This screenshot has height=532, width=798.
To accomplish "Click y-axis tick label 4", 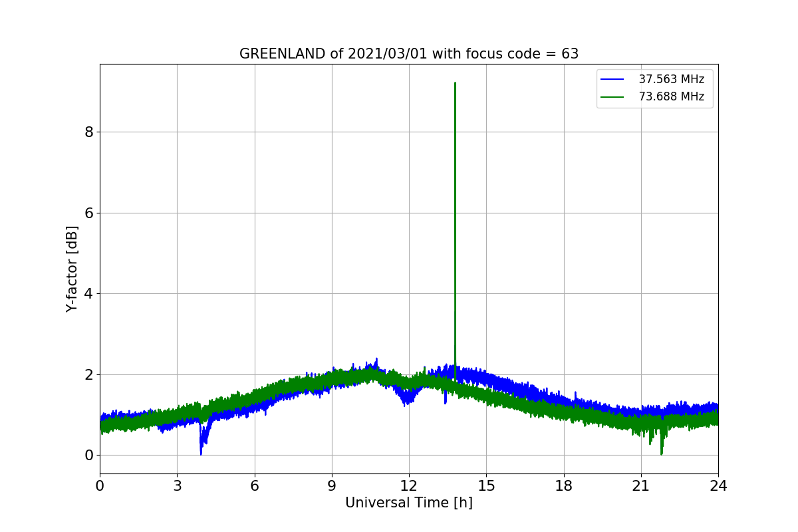I will pos(88,294).
